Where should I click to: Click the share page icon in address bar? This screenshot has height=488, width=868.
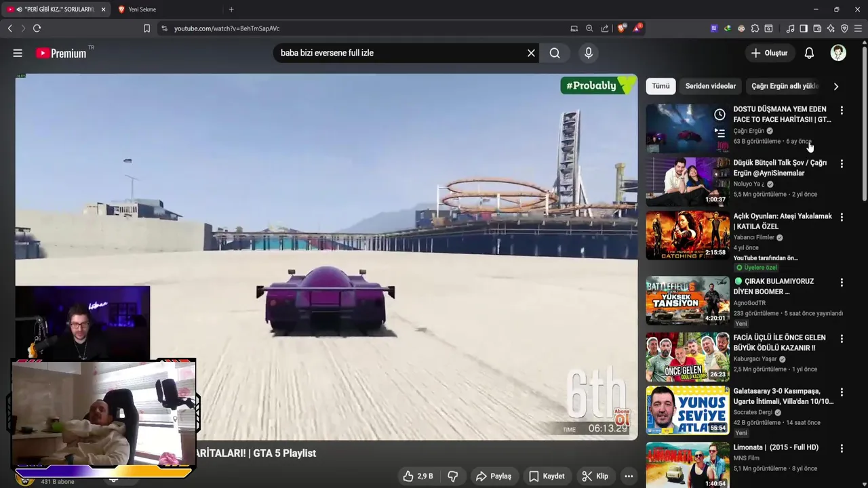[x=604, y=28]
